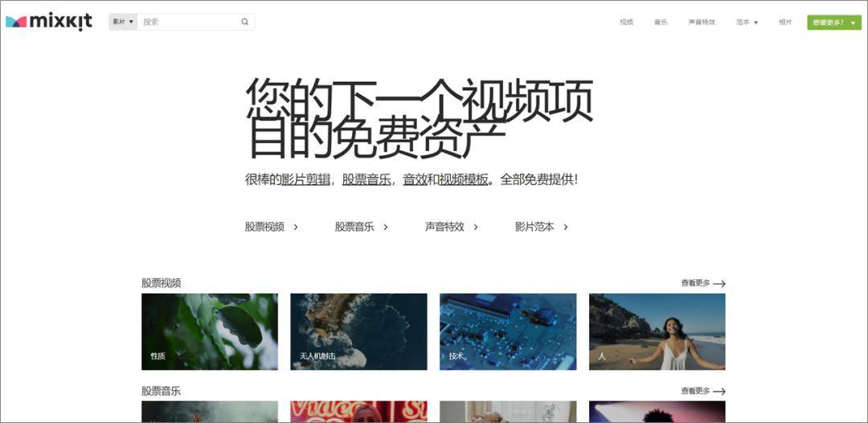Click the 股票音乐 section heading
The height and width of the screenshot is (423, 868).
pyautogui.click(x=161, y=391)
